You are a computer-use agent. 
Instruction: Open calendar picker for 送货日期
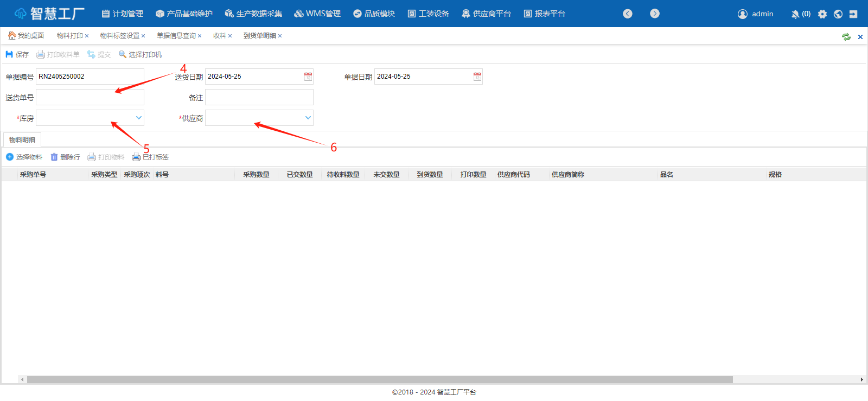coord(308,77)
